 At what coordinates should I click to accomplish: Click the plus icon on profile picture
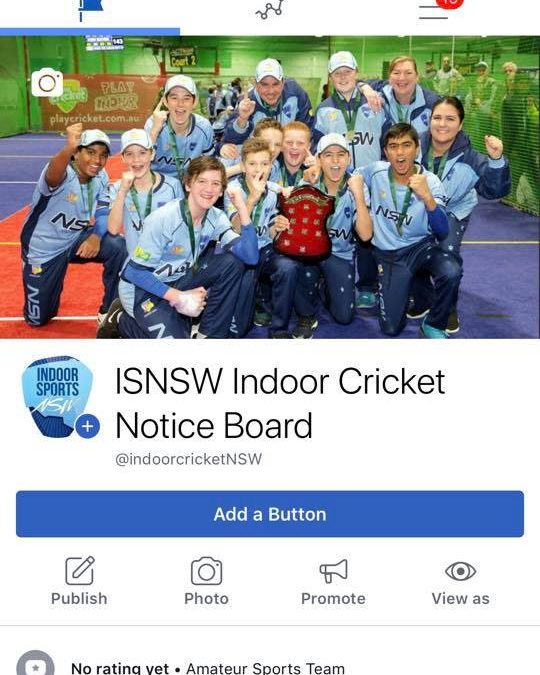coord(87,426)
